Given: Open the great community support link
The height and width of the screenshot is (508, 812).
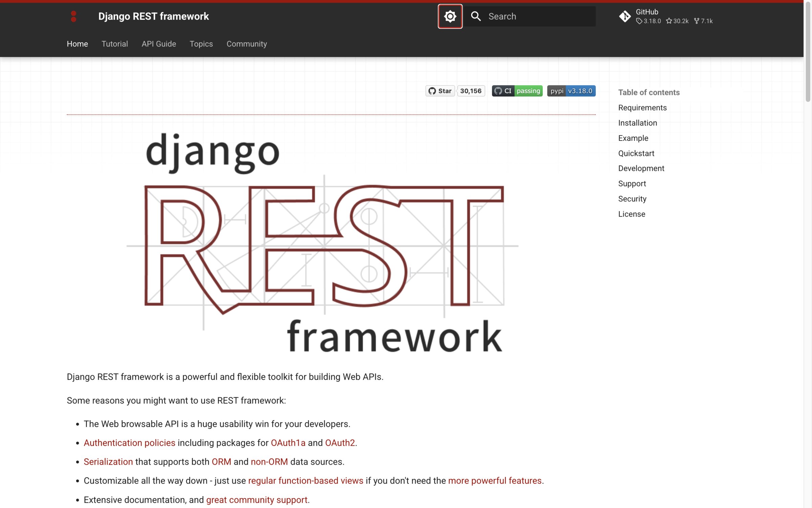Looking at the screenshot, I should point(257,500).
